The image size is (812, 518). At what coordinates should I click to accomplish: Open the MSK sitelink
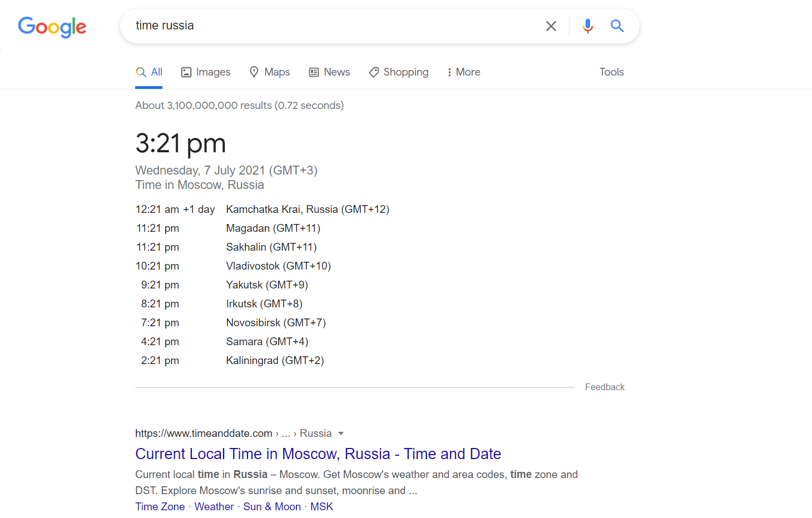click(321, 507)
